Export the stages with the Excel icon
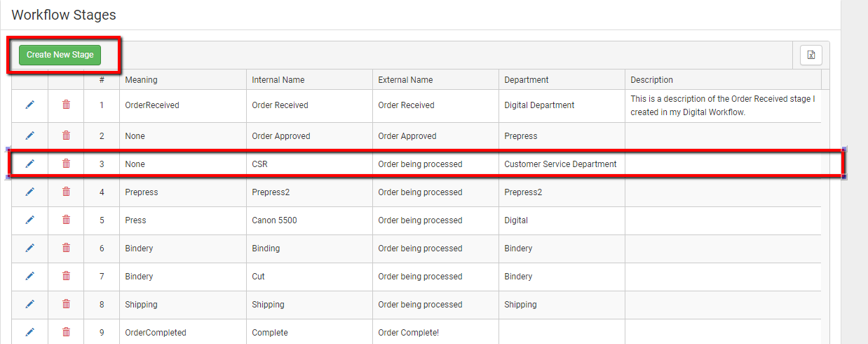 (x=811, y=55)
